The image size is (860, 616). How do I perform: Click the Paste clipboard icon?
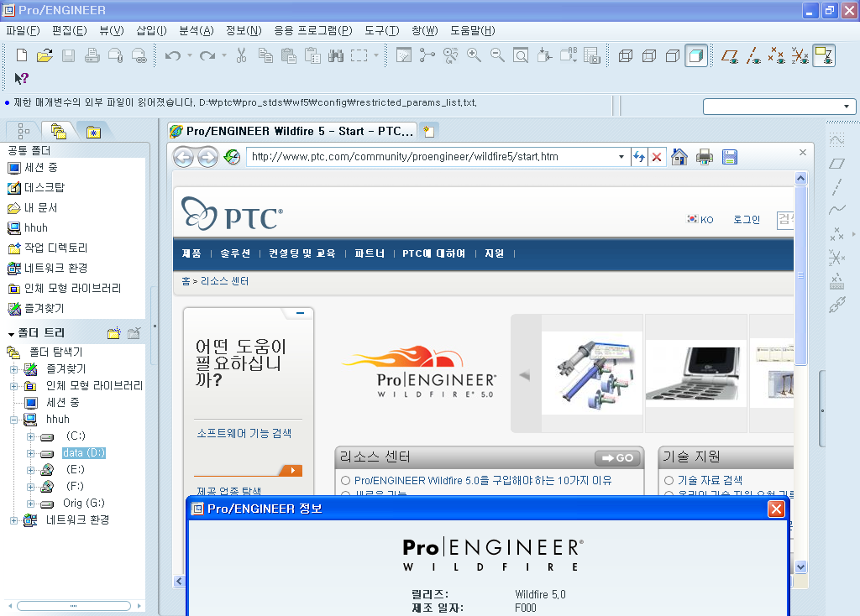pyautogui.click(x=289, y=55)
